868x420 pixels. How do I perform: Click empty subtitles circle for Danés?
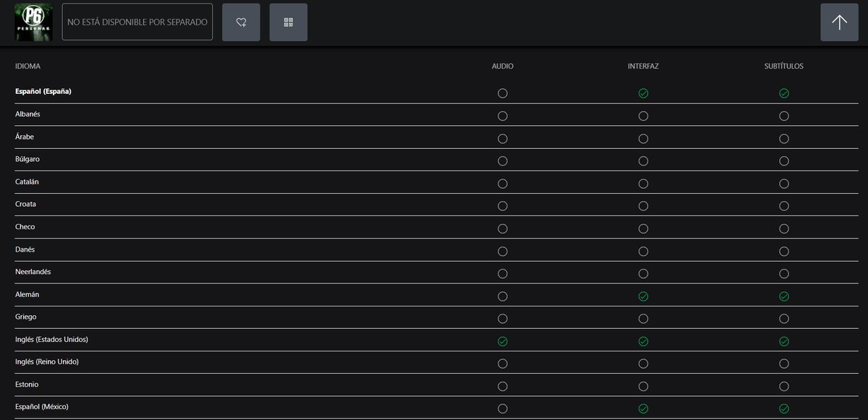pos(784,251)
